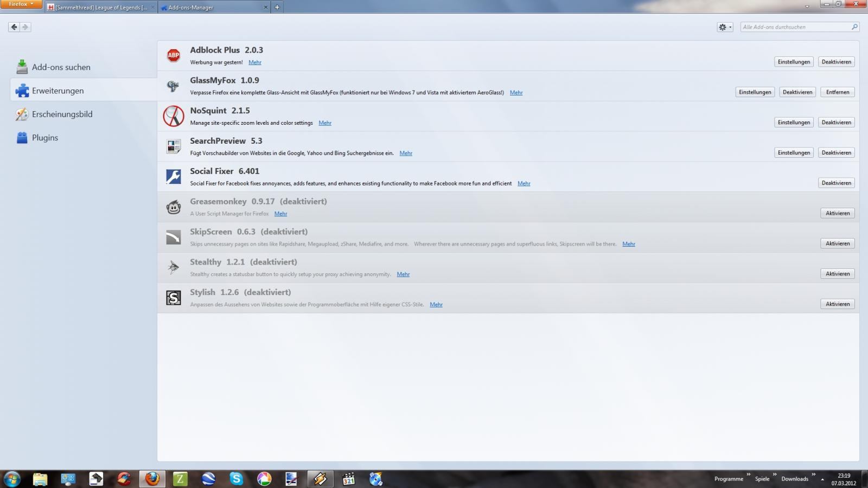Go back with the back arrow
Screen dimensions: 868x488
pos(14,27)
